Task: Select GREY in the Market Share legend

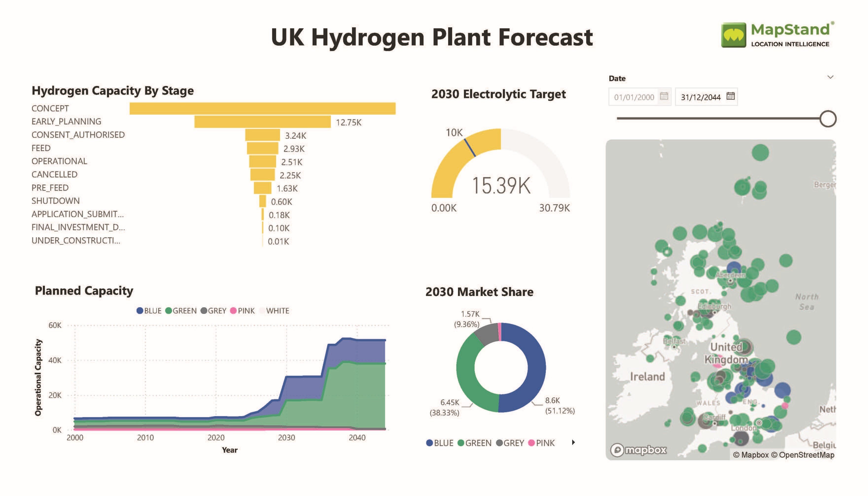Action: pos(510,443)
